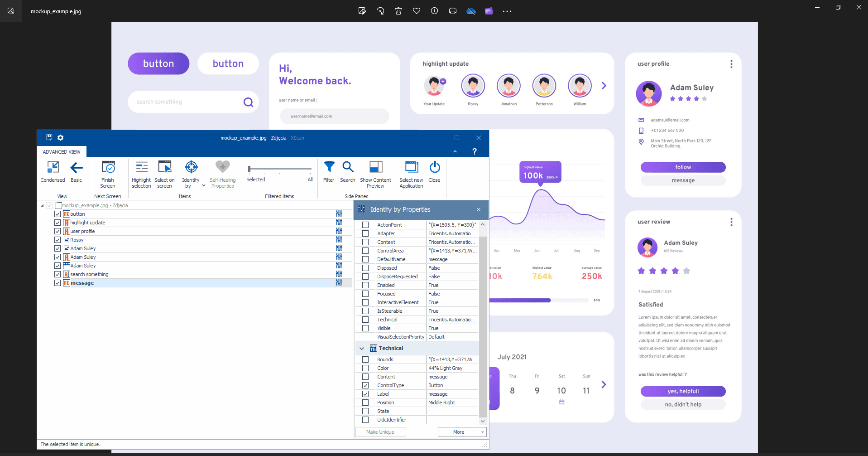Click properties list vertical scrollbar
Image resolution: width=868 pixels, height=456 pixels.
pyautogui.click(x=483, y=326)
